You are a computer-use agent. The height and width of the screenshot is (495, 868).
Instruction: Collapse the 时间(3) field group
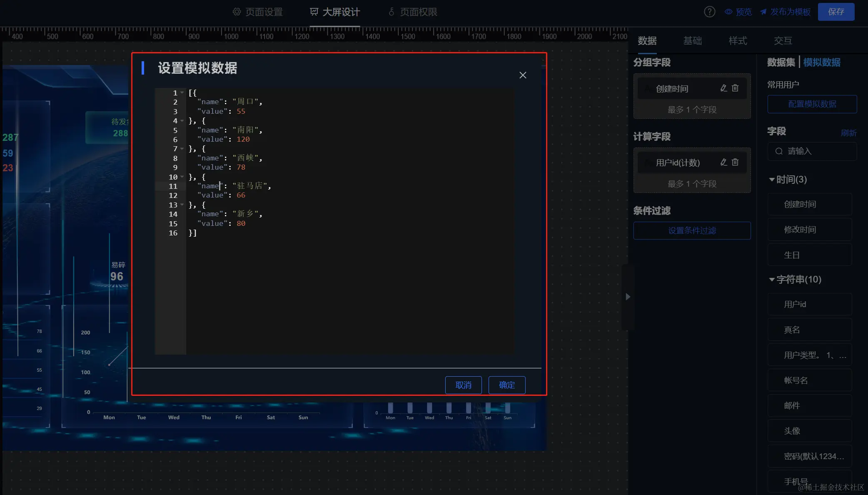(771, 180)
